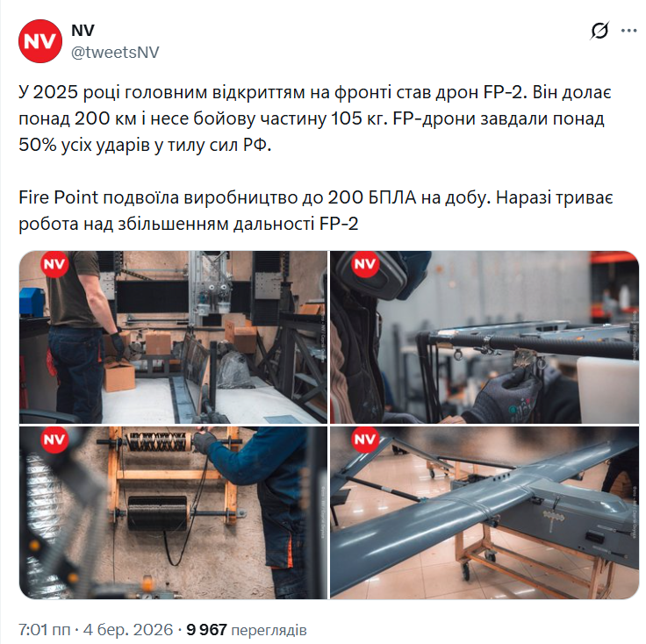Click the NV display name

pyautogui.click(x=83, y=31)
